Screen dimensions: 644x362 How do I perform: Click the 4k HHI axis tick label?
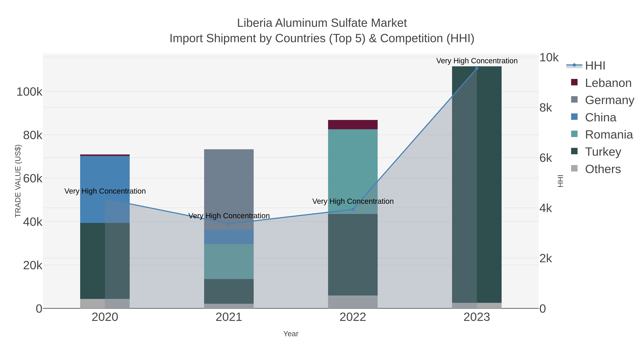point(545,208)
